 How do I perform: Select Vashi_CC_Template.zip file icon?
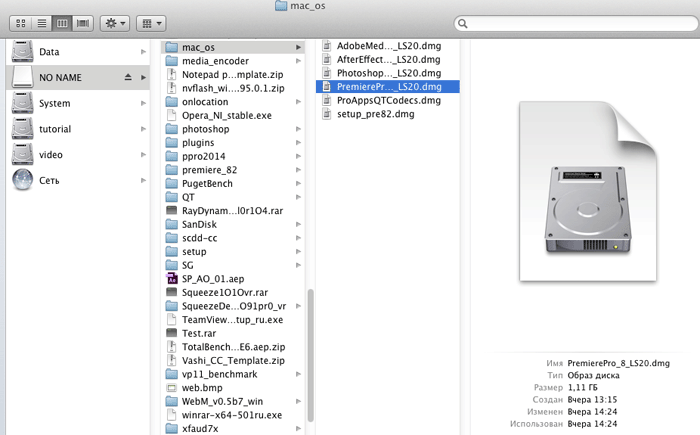[171, 360]
